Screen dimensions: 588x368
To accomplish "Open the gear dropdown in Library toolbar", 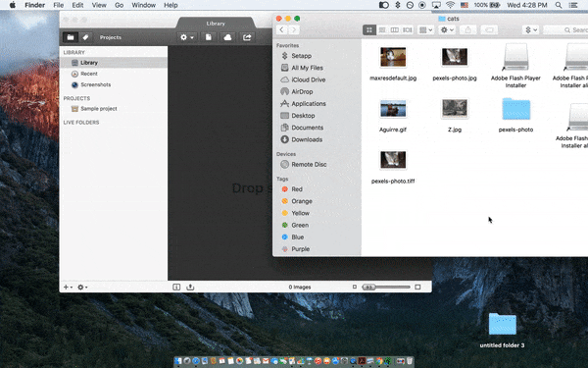I will [x=187, y=37].
